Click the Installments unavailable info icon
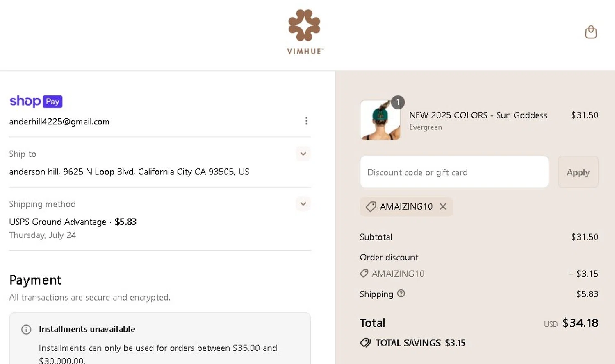This screenshot has height=364, width=615. point(26,329)
